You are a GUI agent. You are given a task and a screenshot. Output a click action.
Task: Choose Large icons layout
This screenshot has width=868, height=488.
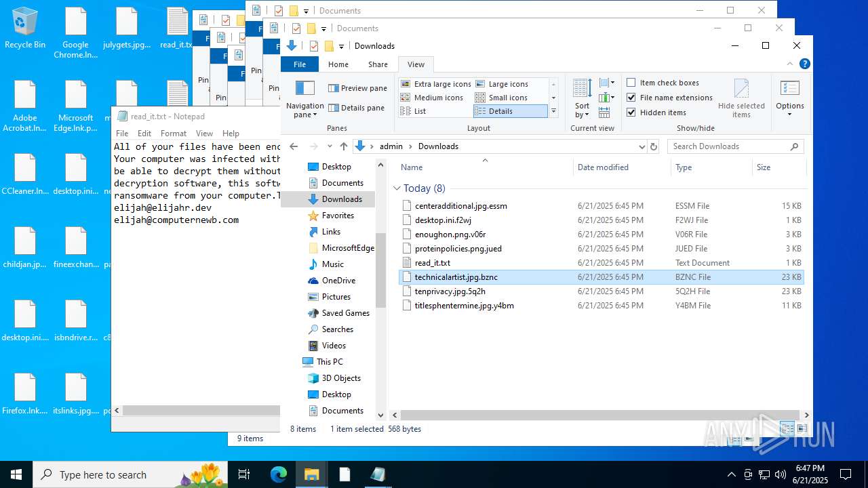tap(502, 84)
